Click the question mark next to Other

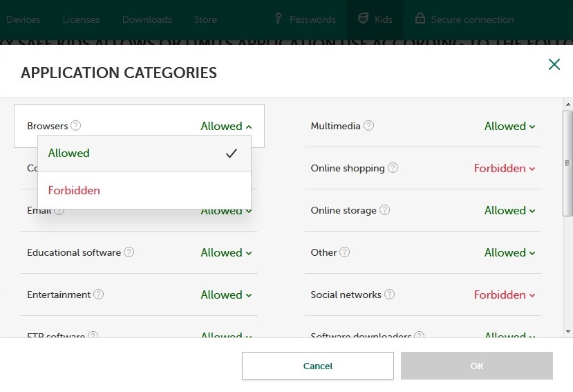point(345,252)
